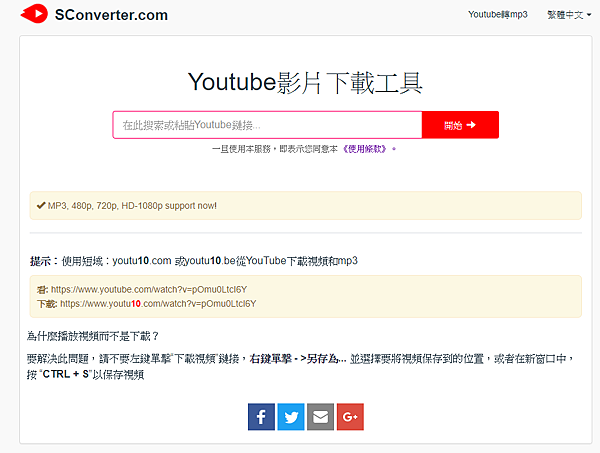Click the 'CTRL + S' save instruction text
This screenshot has height=453, width=600.
pos(85,374)
